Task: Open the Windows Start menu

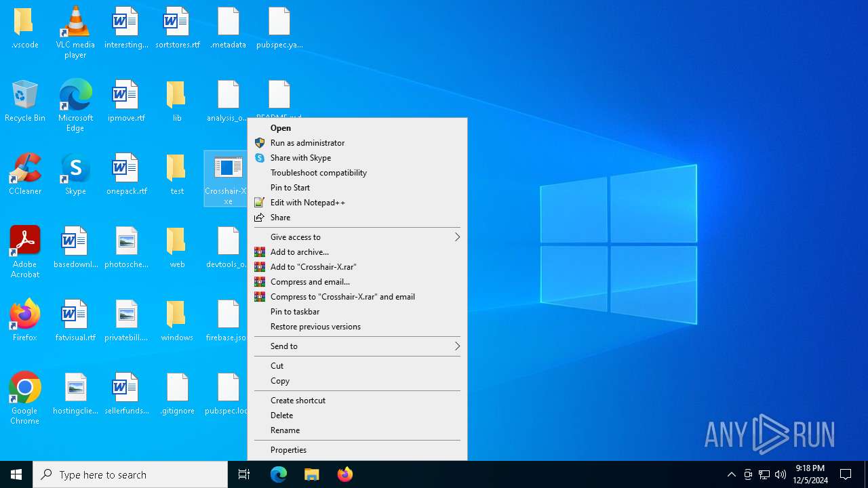Action: (x=16, y=474)
